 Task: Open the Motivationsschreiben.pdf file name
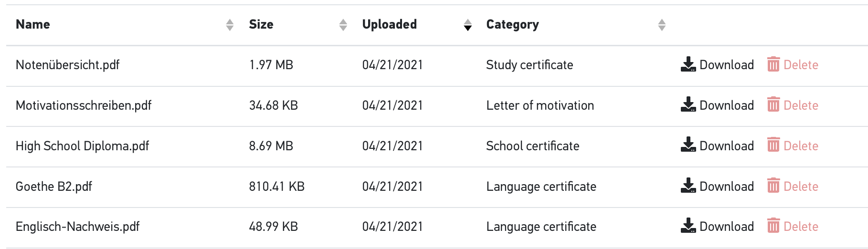(84, 105)
